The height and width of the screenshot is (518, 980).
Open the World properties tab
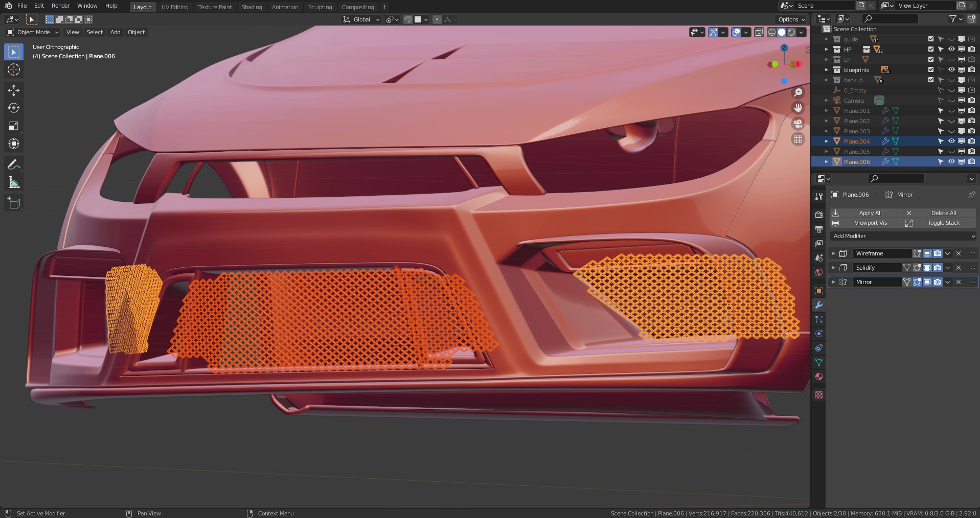point(819,272)
